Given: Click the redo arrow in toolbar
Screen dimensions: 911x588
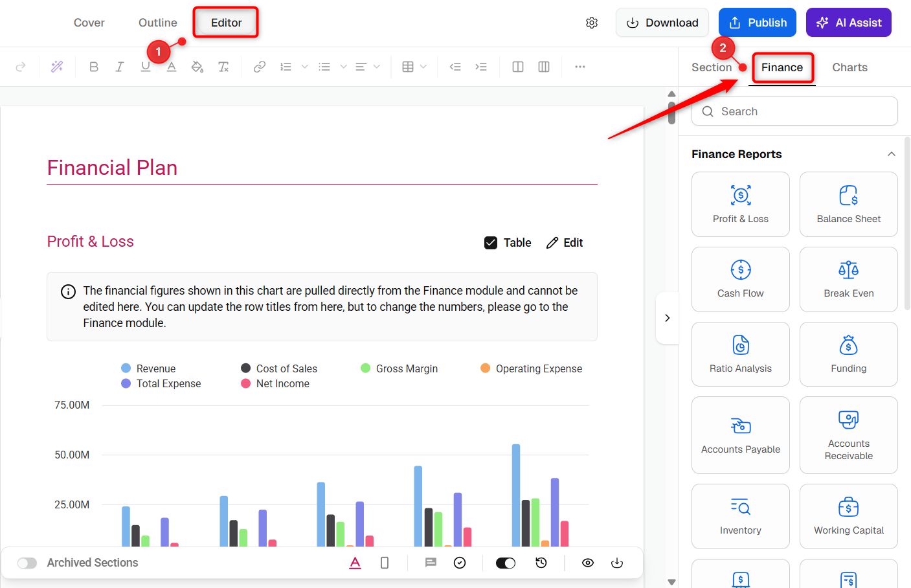Looking at the screenshot, I should [x=21, y=67].
